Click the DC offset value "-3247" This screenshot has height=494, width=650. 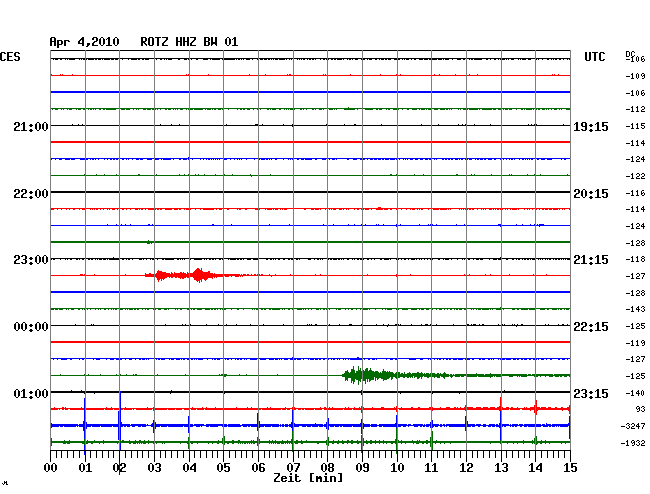633,426
